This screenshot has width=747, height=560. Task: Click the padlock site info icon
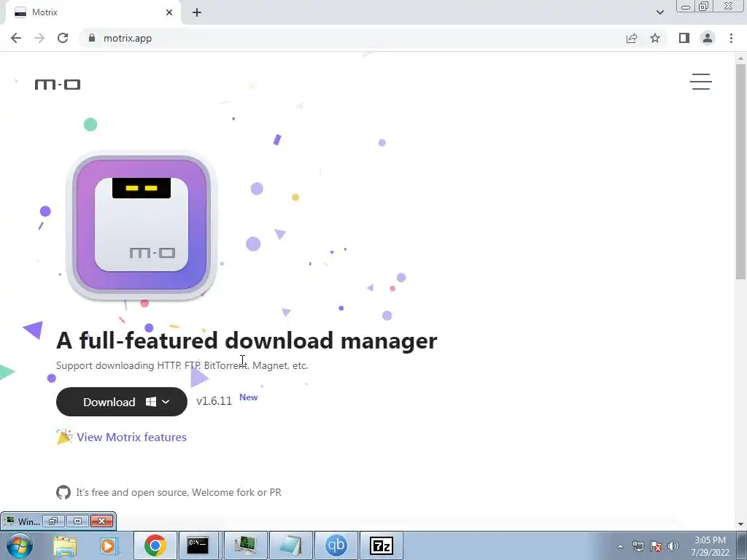click(x=92, y=38)
